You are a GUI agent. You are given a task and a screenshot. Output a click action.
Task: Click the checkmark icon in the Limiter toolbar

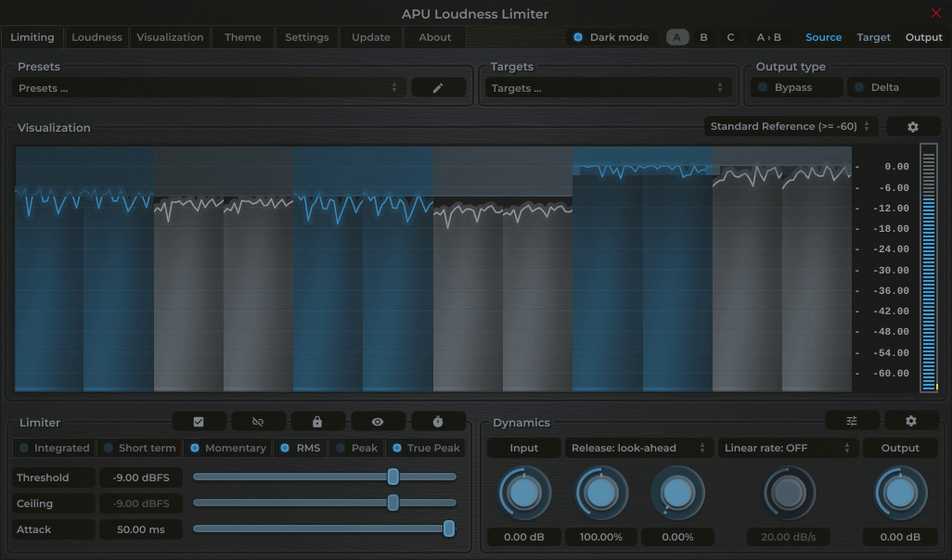(198, 421)
